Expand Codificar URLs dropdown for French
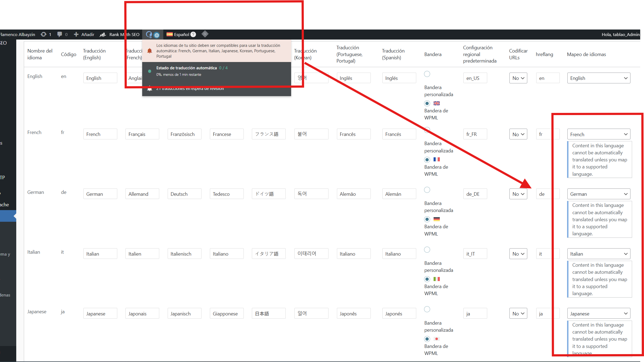 tap(518, 134)
